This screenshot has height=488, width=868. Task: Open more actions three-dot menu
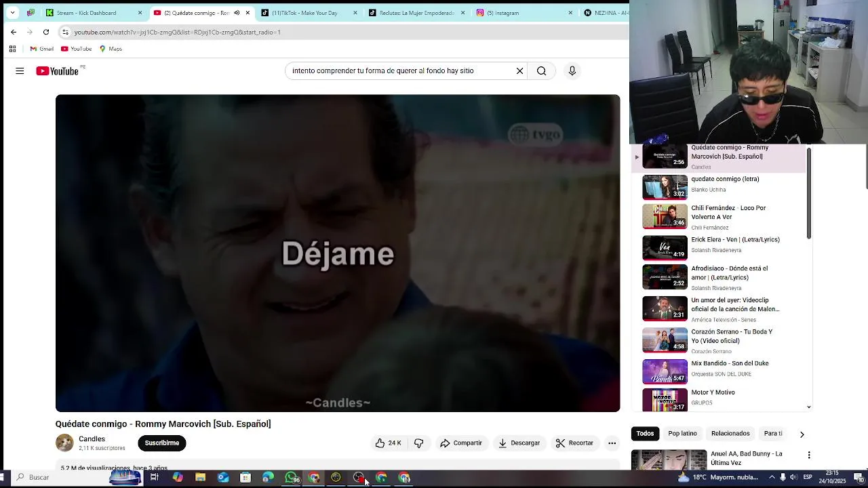[x=612, y=443]
